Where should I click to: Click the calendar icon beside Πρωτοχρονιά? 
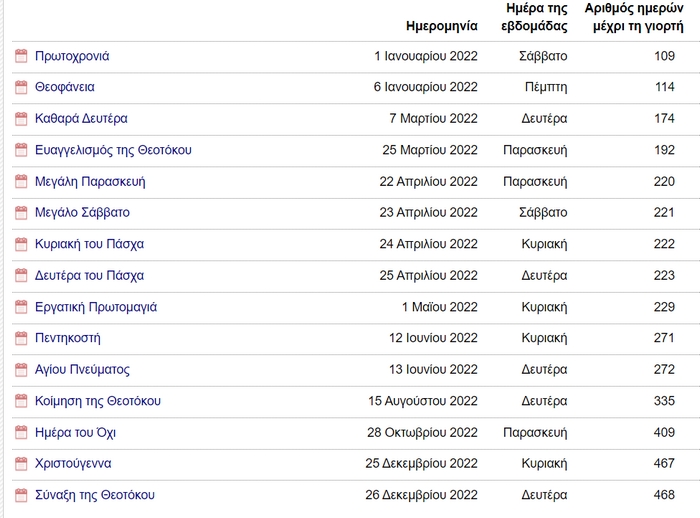tap(21, 57)
